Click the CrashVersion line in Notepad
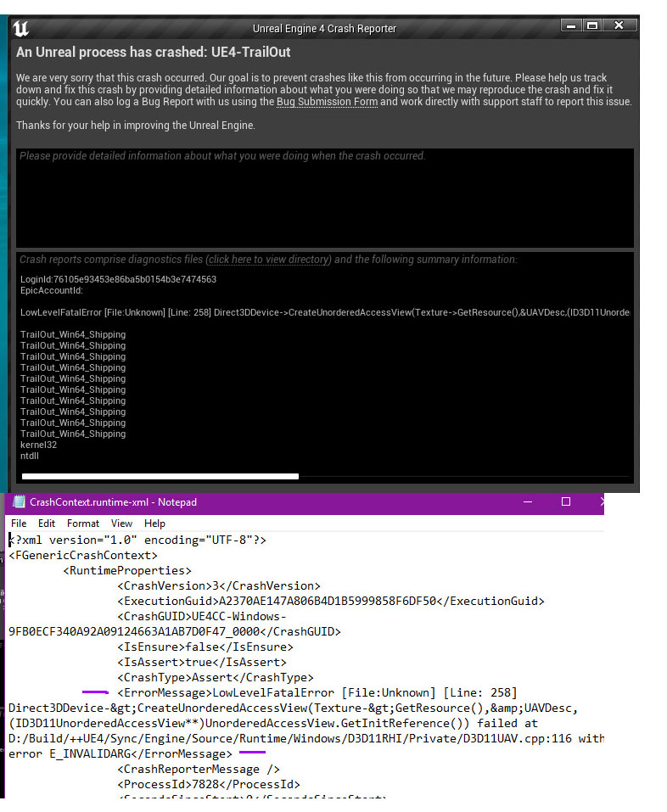 click(219, 586)
